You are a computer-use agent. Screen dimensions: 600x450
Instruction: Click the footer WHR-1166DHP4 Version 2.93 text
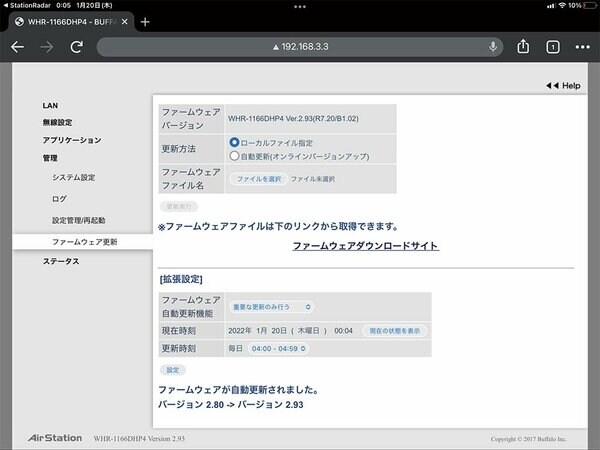point(139,438)
